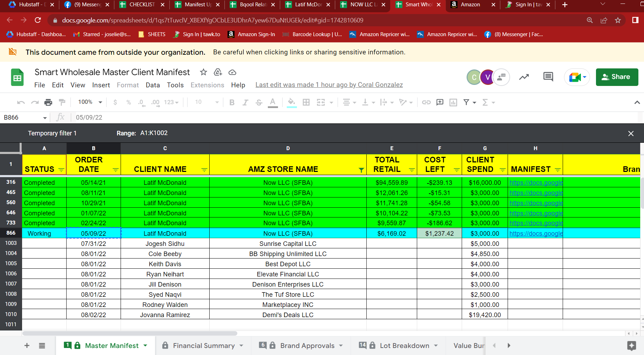
Task: Click increase decimal places icon
Action: tap(155, 102)
